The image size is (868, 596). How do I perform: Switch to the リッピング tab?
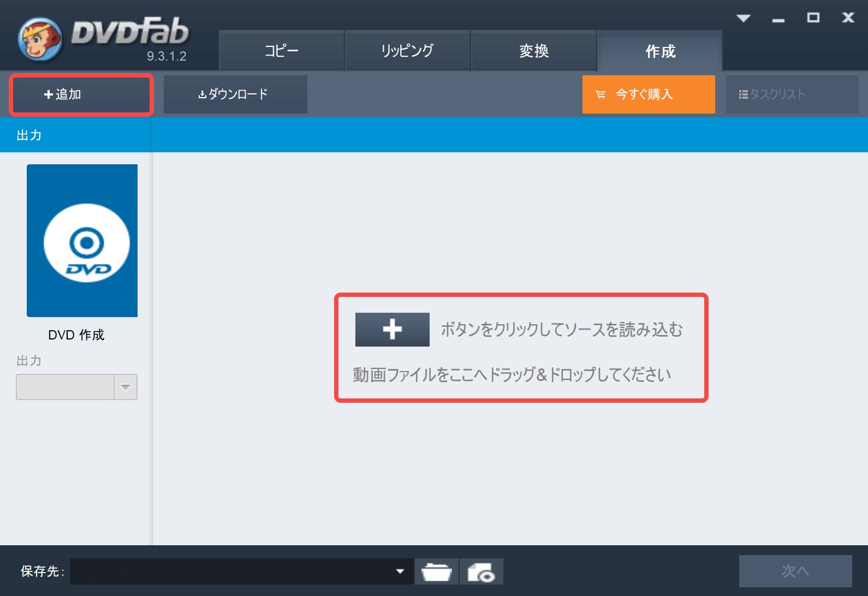pos(407,51)
